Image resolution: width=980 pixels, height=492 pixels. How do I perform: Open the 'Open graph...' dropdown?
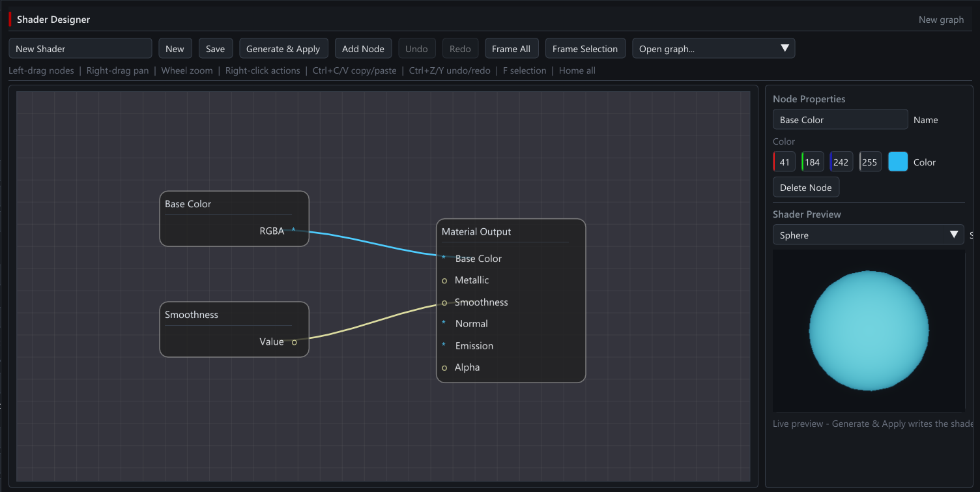[713, 48]
